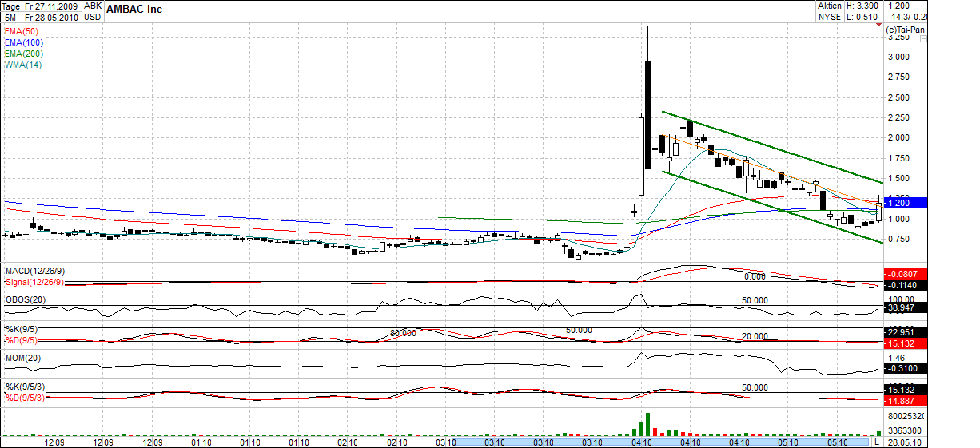Image resolution: width=980 pixels, height=448 pixels.
Task: Select the red 'EMA(50)' legend entry
Action: (x=22, y=30)
